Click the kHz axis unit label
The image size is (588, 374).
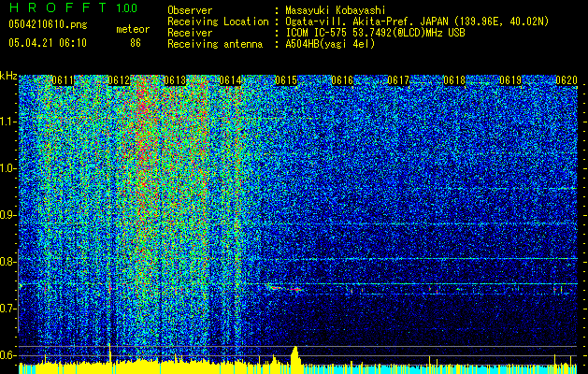click(8, 76)
